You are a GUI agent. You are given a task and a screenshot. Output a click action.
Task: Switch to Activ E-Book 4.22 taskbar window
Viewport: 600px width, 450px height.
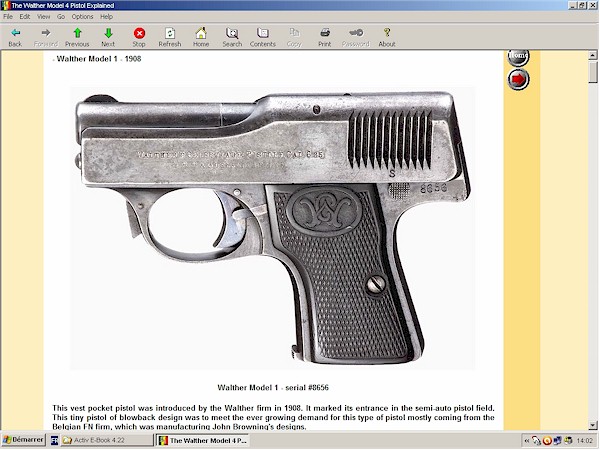pos(106,440)
